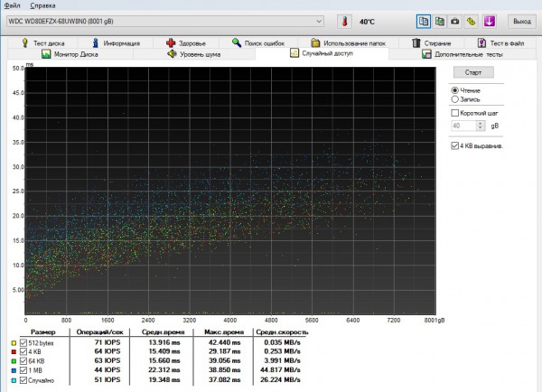Switch to the Тест диска tab

click(x=42, y=42)
